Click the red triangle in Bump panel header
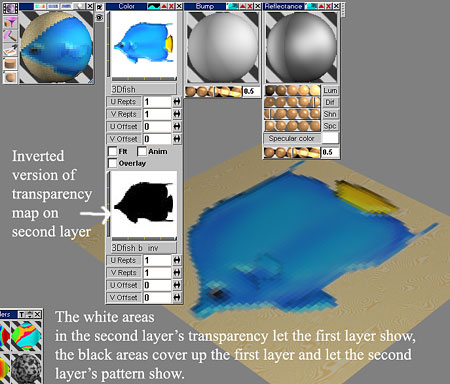The image size is (450, 384). pos(243,6)
